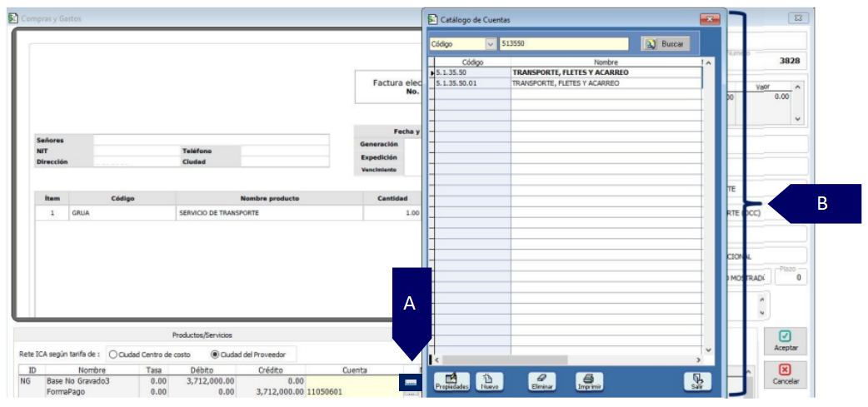Click the catalog horizontal scrollbar thumb
This screenshot has height=407, width=868.
click(x=505, y=360)
